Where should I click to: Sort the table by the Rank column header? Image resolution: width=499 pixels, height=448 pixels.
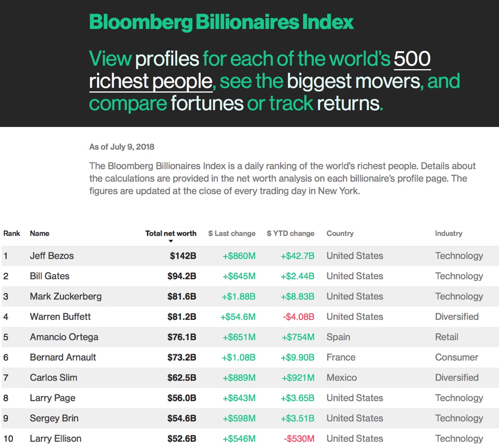(12, 233)
